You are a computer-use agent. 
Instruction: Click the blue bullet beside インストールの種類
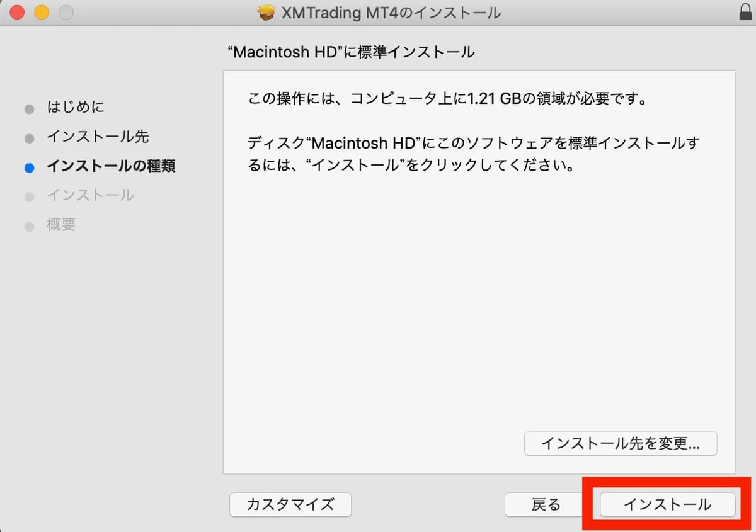tap(29, 167)
